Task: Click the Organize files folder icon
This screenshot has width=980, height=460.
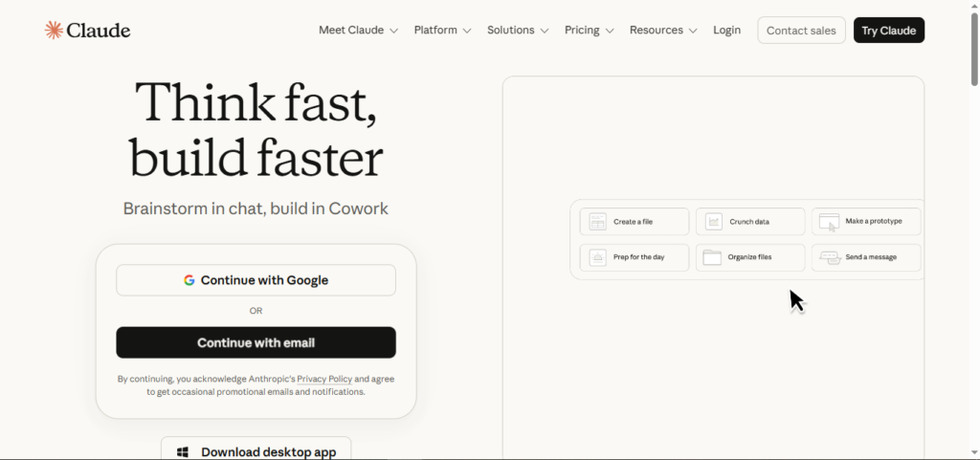Action: [712, 257]
